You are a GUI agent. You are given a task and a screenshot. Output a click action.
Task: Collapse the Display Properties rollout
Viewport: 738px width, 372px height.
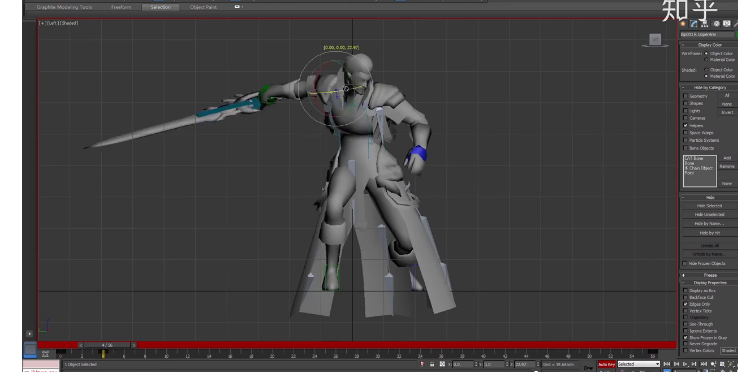click(709, 283)
